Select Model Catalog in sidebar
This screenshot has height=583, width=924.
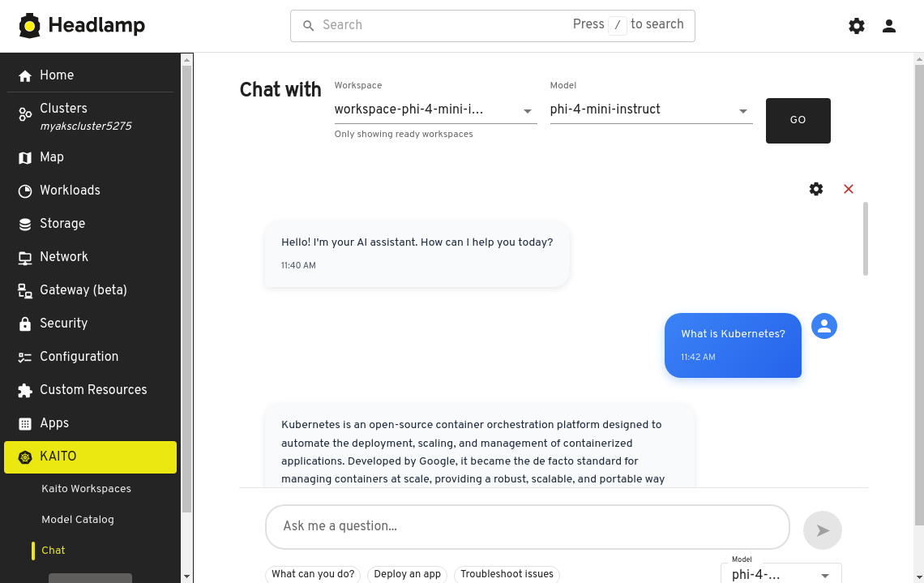pos(78,520)
